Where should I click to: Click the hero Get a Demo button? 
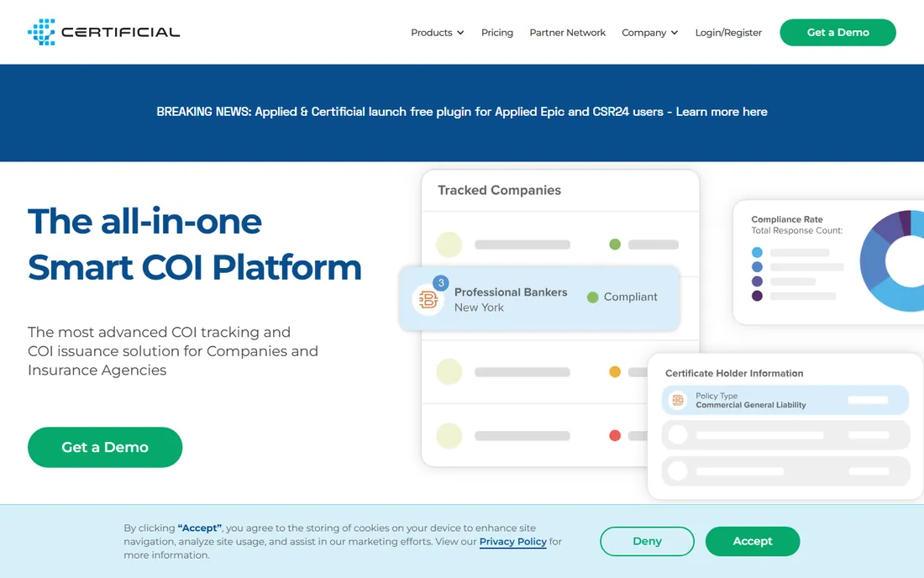105,447
